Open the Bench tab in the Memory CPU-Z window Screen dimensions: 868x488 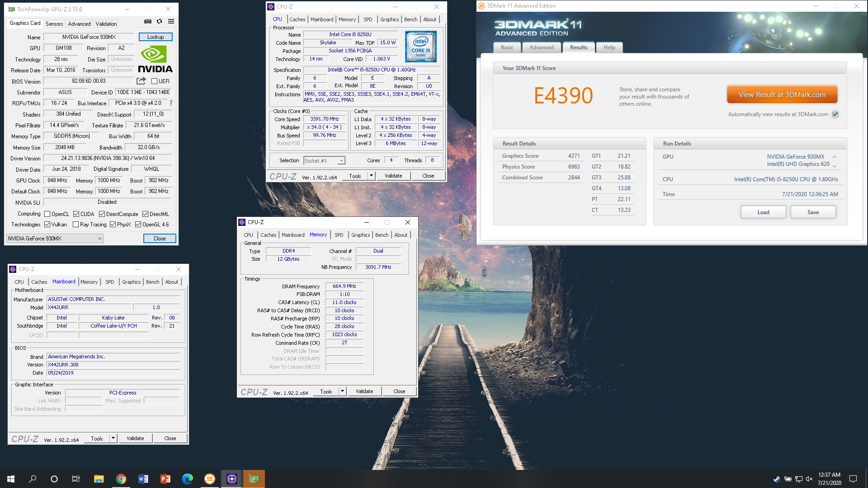382,235
